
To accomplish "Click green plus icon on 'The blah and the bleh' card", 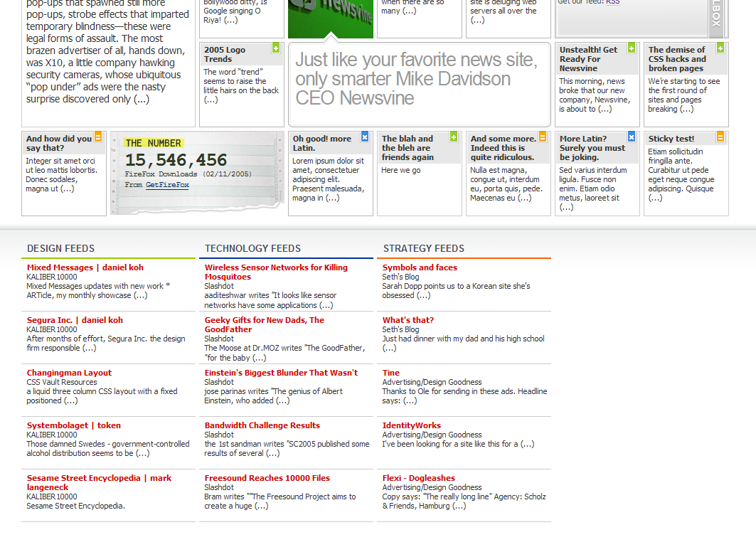I will point(454,137).
